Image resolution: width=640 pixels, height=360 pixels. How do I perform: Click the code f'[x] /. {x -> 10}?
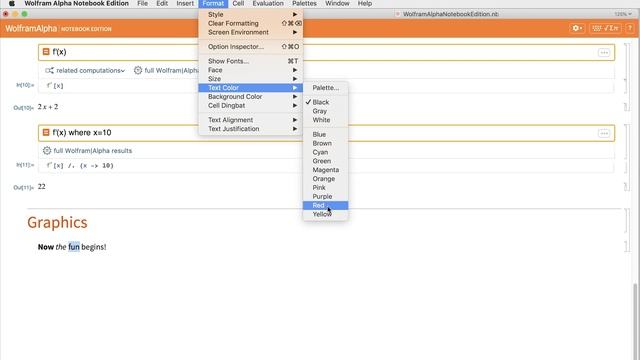coord(80,166)
